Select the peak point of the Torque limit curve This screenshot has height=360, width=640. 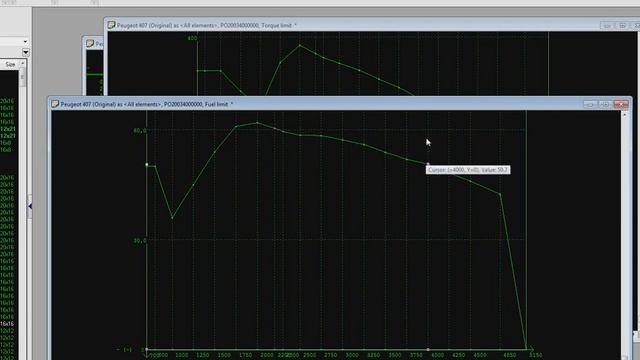coord(300,45)
